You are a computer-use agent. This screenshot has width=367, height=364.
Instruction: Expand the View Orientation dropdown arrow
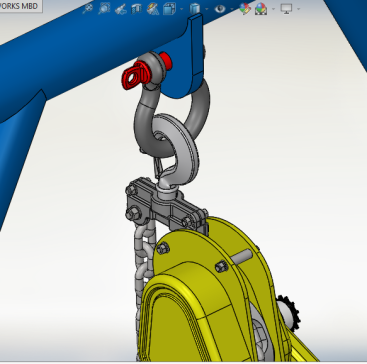coord(181,9)
